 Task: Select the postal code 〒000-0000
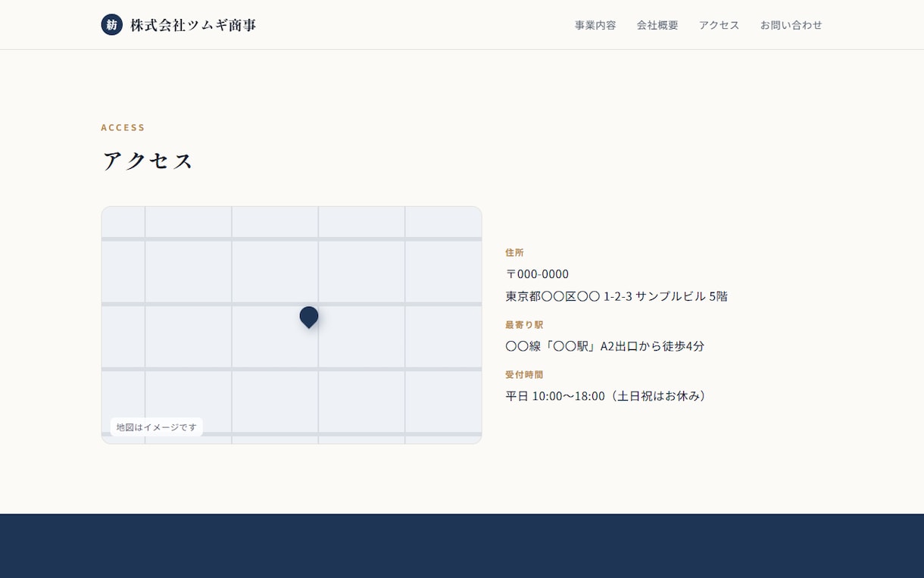537,273
